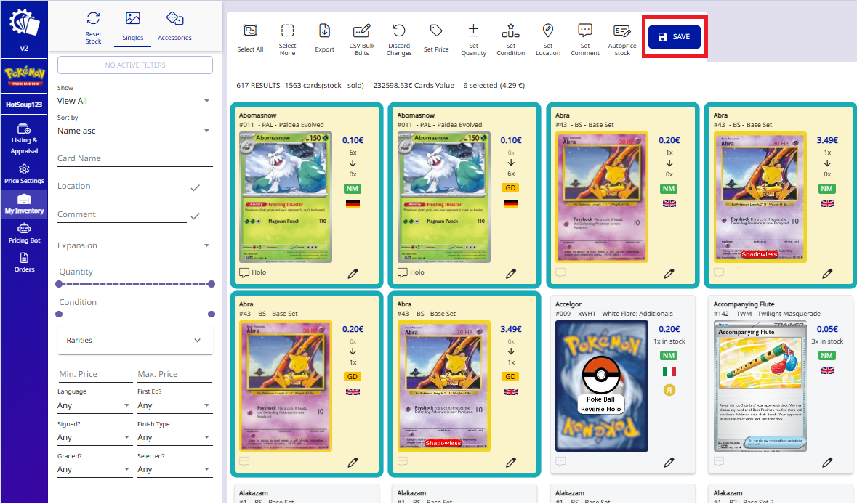Click the Quantity slider right handle
Image resolution: width=857 pixels, height=504 pixels.
point(212,284)
